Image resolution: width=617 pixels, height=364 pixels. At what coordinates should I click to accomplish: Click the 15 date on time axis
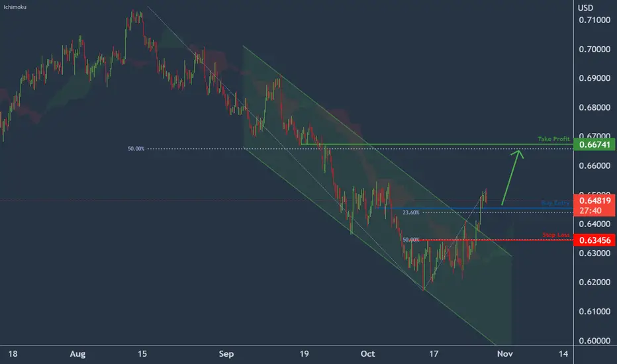[142, 354]
